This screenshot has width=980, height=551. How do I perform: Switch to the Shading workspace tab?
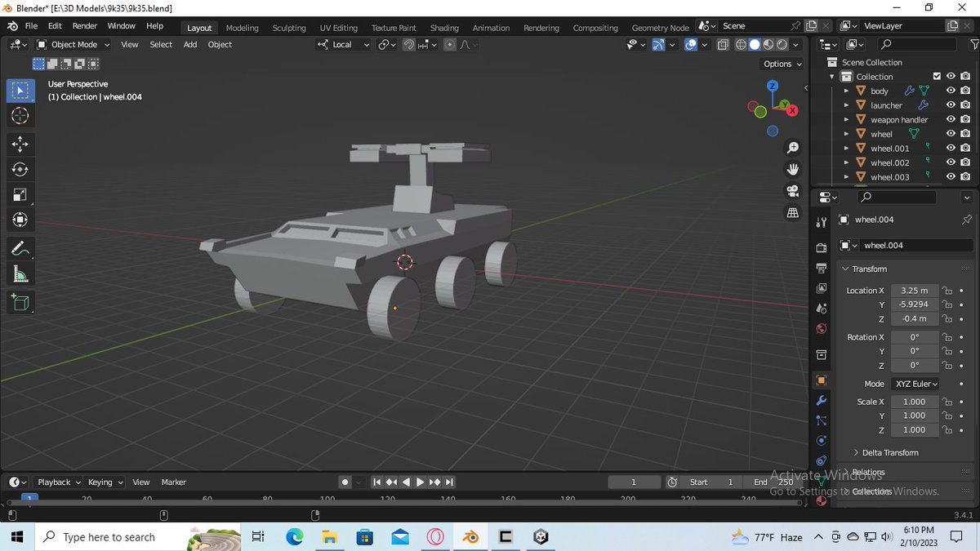click(x=444, y=27)
